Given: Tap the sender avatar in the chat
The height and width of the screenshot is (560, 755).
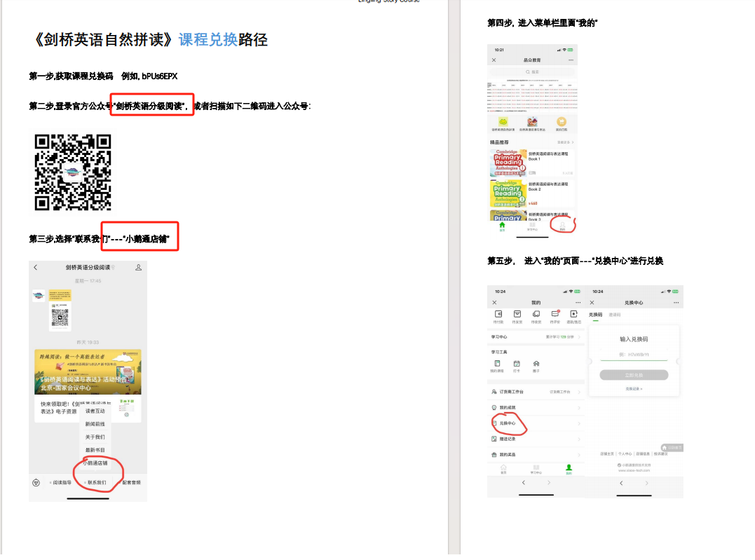Looking at the screenshot, I should [39, 296].
